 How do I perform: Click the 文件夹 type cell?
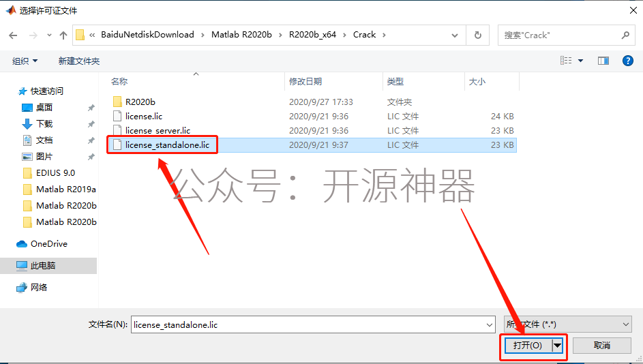(400, 102)
